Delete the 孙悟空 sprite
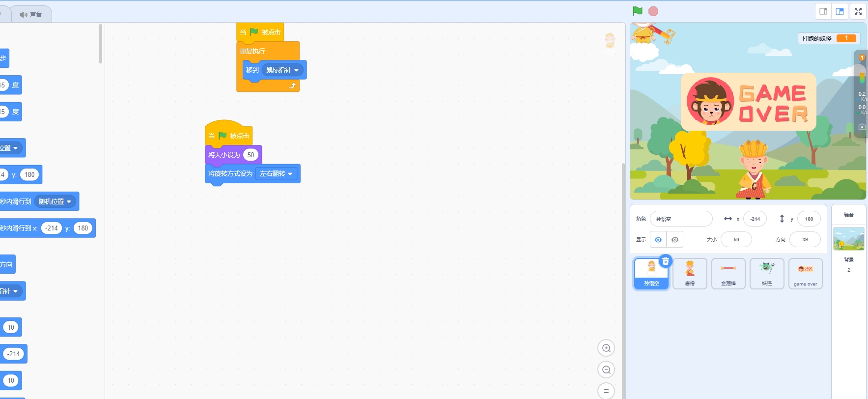868x399 pixels. click(x=666, y=261)
